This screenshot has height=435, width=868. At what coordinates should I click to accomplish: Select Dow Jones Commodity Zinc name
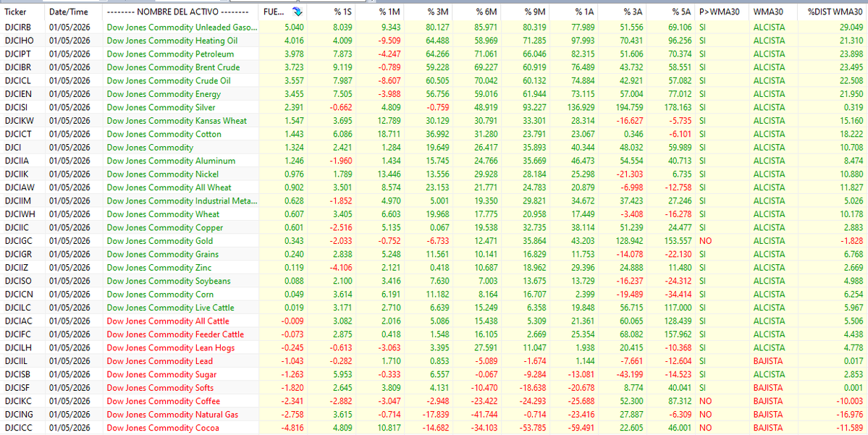pyautogui.click(x=160, y=267)
